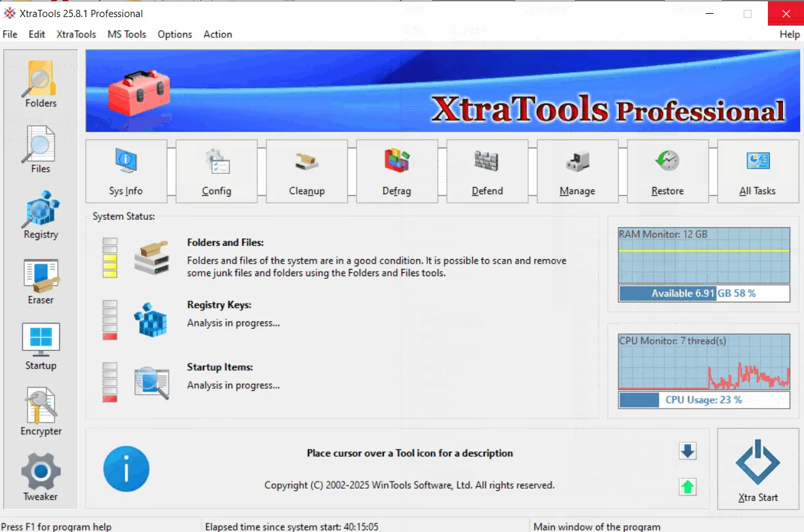Click the Folders and Files status icon
The image size is (804, 532).
point(152,258)
